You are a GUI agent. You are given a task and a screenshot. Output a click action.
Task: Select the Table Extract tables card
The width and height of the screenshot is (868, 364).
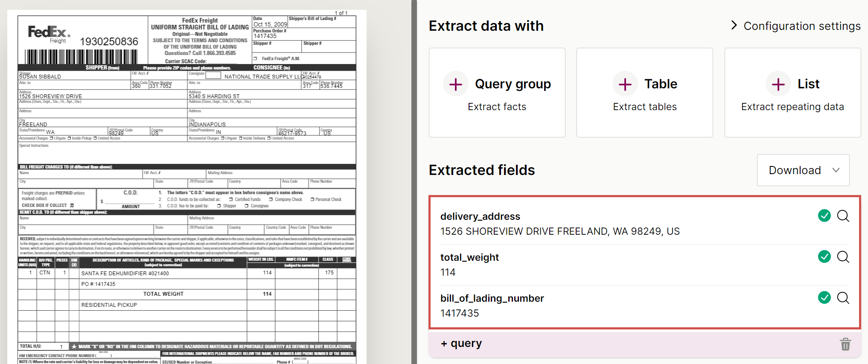(645, 93)
